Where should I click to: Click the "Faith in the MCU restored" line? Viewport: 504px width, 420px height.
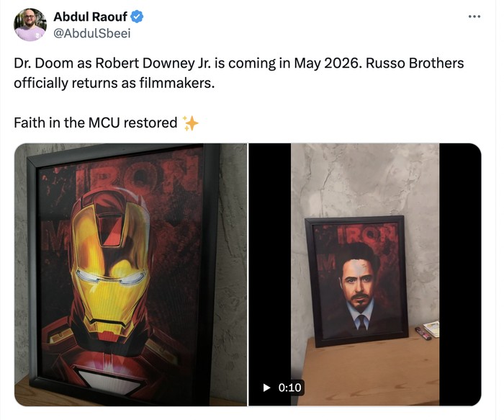pos(95,122)
